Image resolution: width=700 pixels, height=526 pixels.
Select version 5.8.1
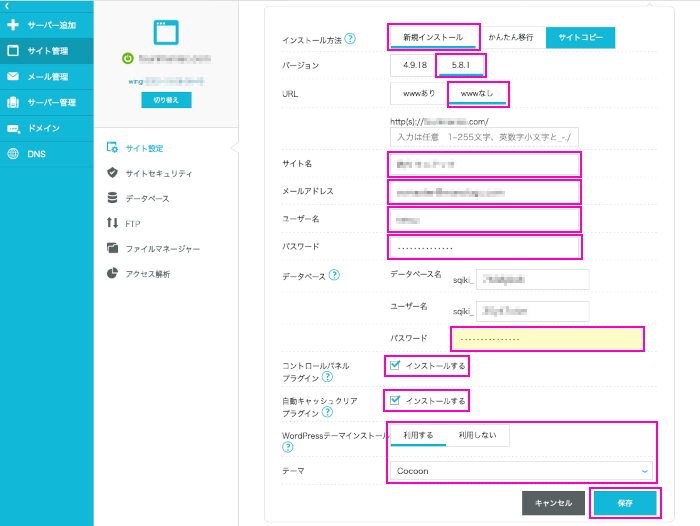[x=461, y=65]
